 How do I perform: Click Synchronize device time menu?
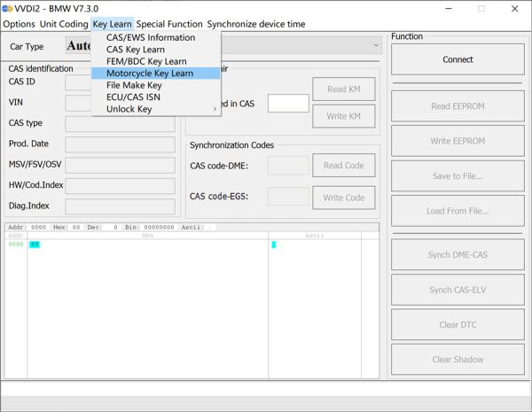[255, 24]
